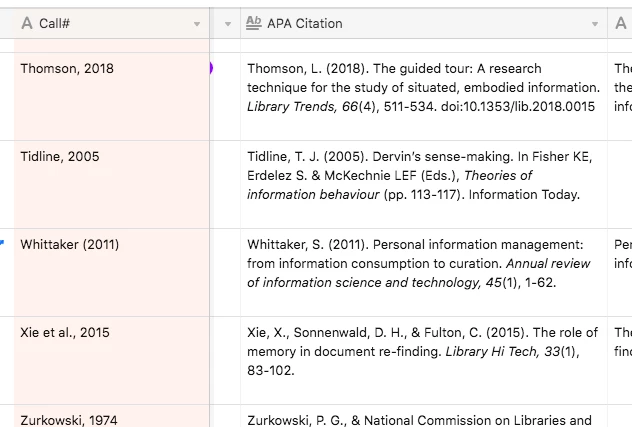Click the APA Citation long-text field icon
The height and width of the screenshot is (427, 632).
tap(254, 23)
